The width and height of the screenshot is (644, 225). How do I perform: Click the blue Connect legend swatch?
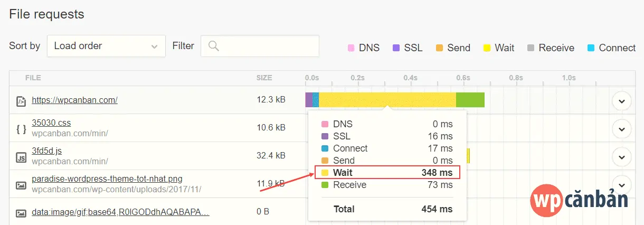coord(591,48)
